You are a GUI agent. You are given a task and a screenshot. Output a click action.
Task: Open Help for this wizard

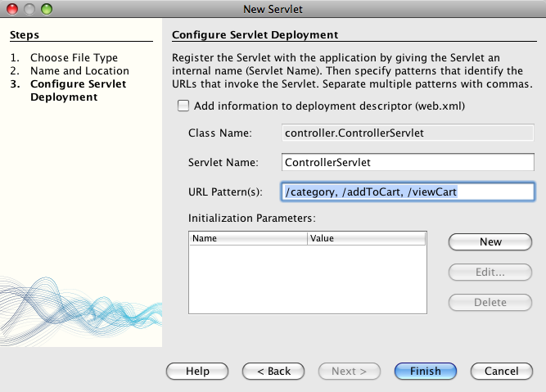pos(197,371)
